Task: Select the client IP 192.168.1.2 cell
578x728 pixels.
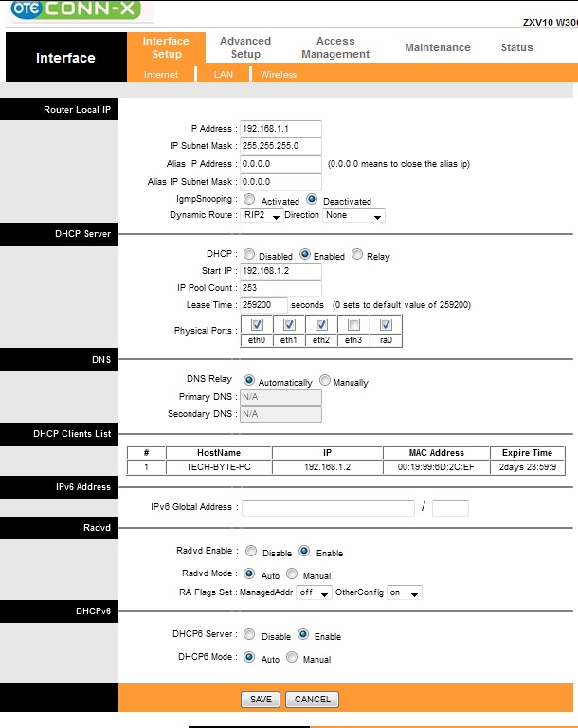Action: (x=327, y=467)
